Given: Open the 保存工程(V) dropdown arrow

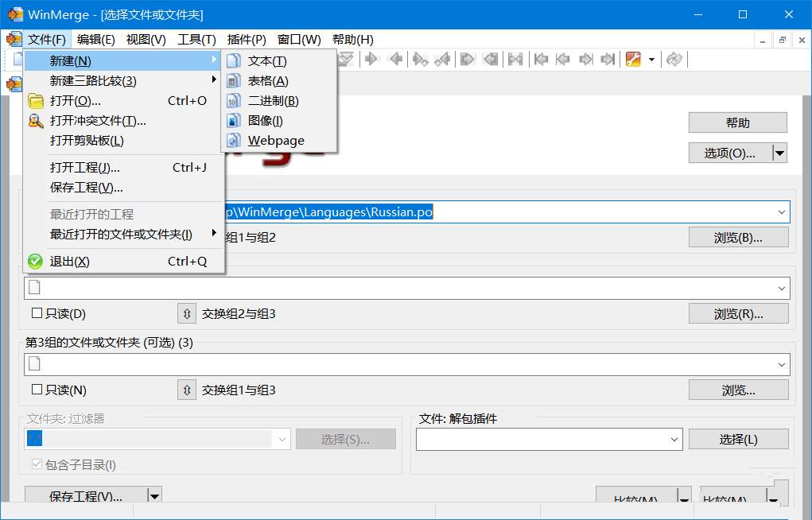Looking at the screenshot, I should point(154,495).
